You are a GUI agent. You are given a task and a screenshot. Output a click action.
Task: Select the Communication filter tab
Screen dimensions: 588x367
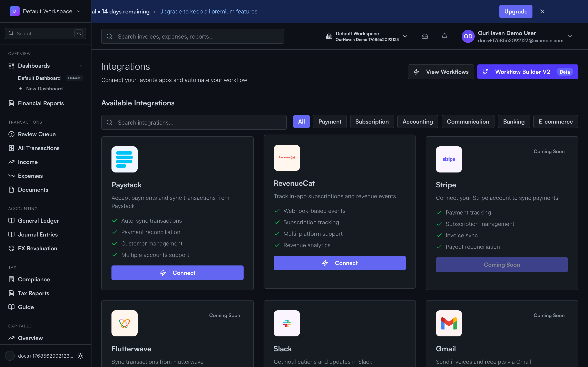click(x=468, y=121)
